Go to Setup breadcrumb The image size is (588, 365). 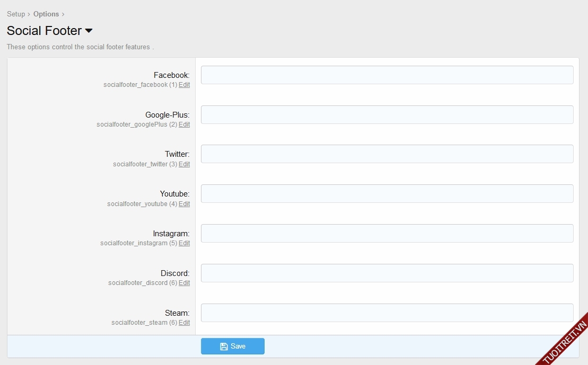(x=16, y=14)
